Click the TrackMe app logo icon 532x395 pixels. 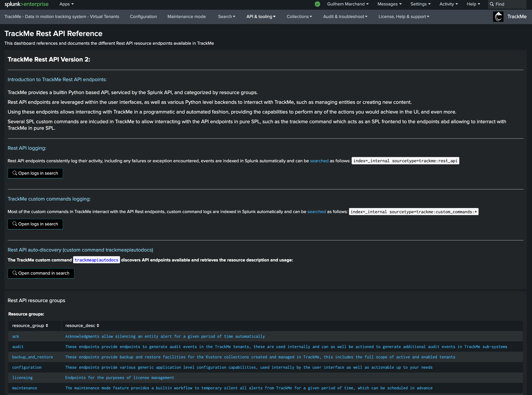(498, 17)
